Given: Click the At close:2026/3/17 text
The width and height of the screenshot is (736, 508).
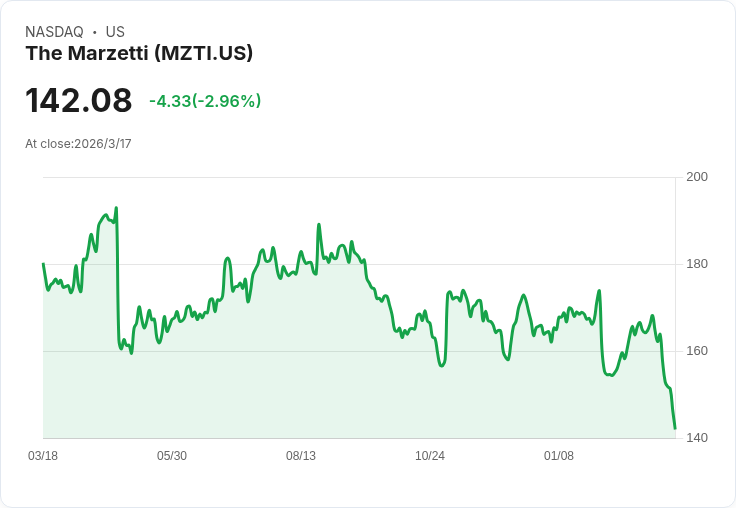Looking at the screenshot, I should pos(78,144).
